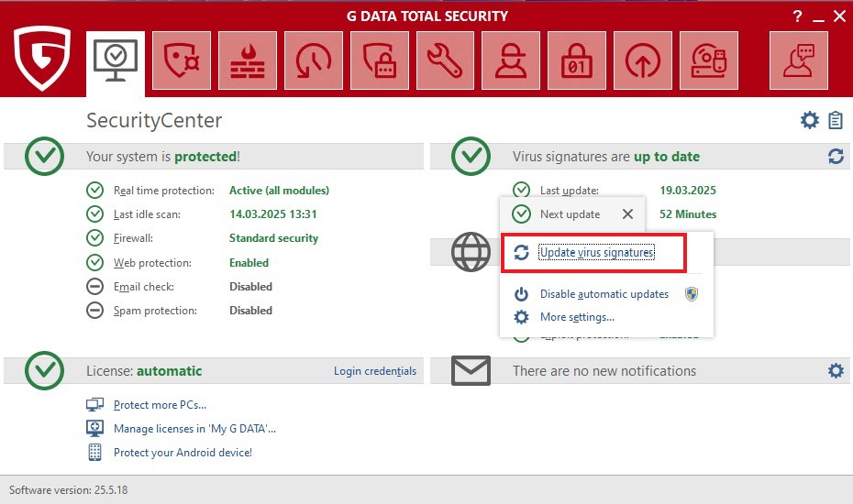The width and height of the screenshot is (853, 504).
Task: Select Disable automatic updates entry
Action: [x=604, y=294]
